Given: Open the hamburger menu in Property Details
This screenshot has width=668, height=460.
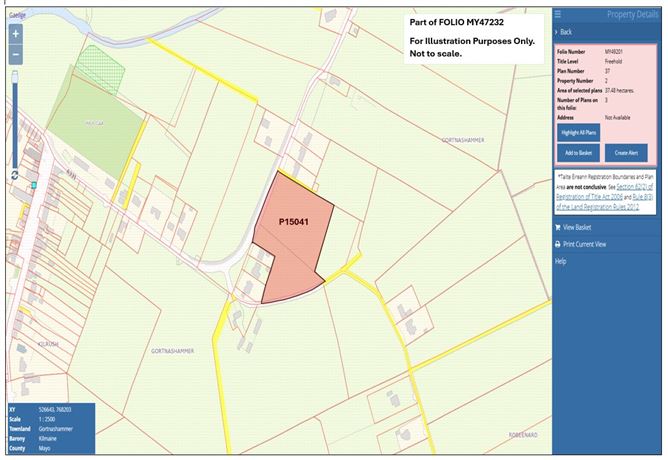Looking at the screenshot, I should (558, 14).
